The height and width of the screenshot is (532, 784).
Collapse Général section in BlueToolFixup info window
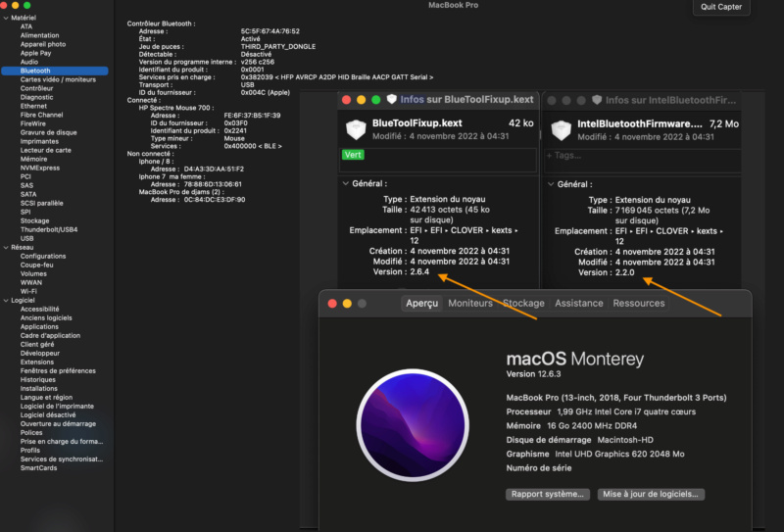point(345,183)
